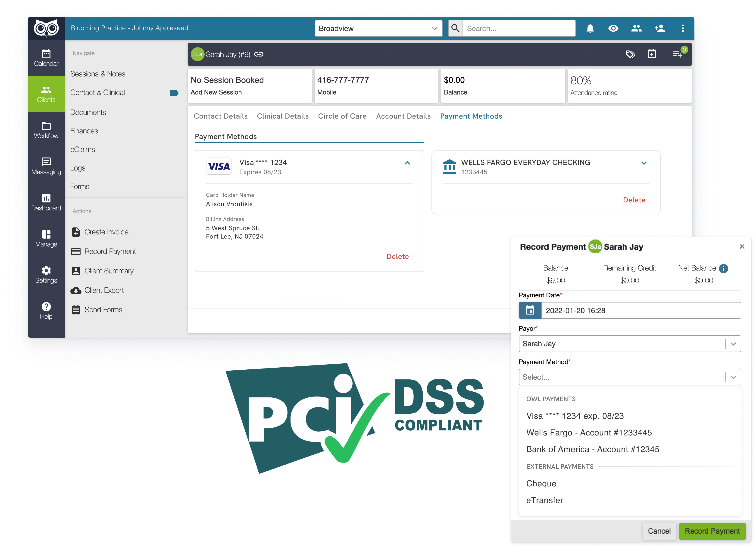Screen dimensions: 756x548
Task: Expand the Wells Fargo Everyday Checking card
Action: (644, 163)
